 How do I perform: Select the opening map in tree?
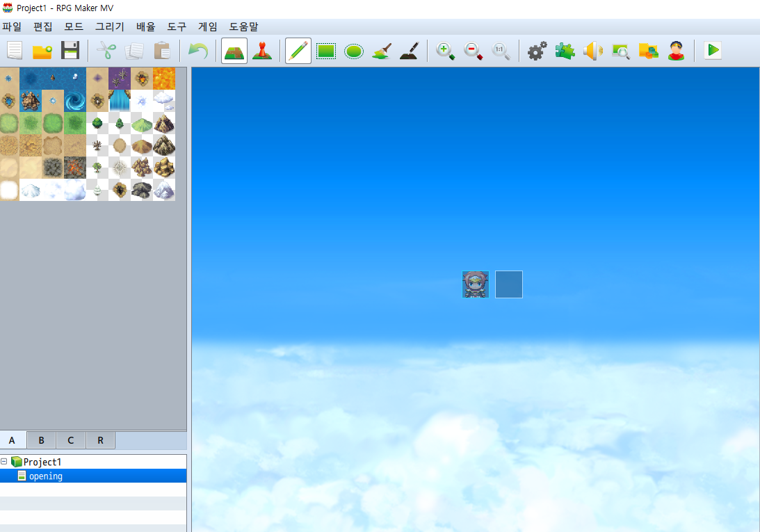[x=93, y=476]
